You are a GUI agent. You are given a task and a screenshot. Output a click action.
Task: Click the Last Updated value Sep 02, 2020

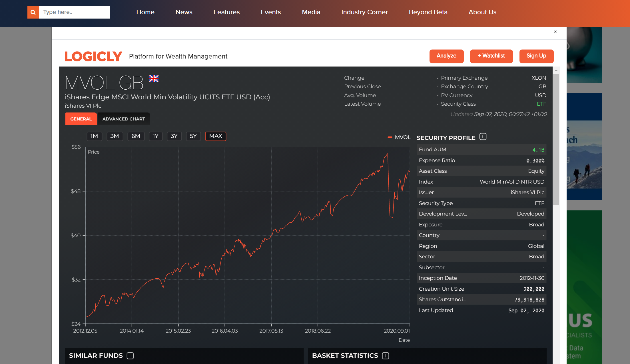coord(526,311)
